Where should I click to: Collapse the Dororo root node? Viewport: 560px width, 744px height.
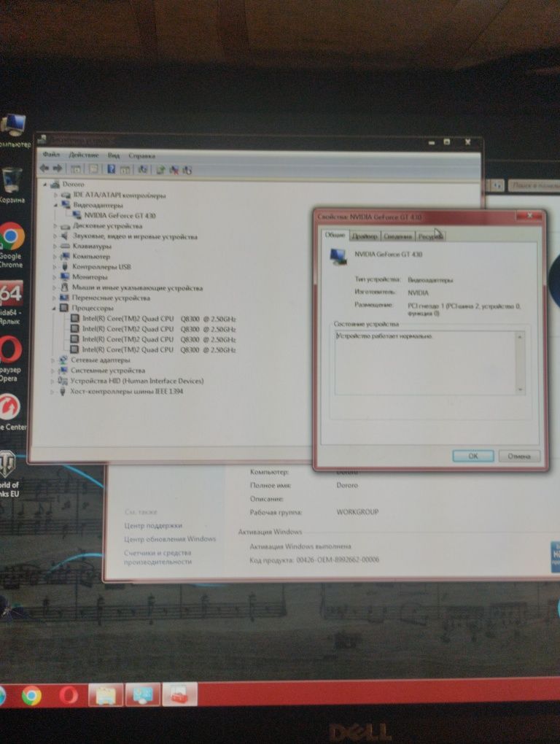point(45,184)
